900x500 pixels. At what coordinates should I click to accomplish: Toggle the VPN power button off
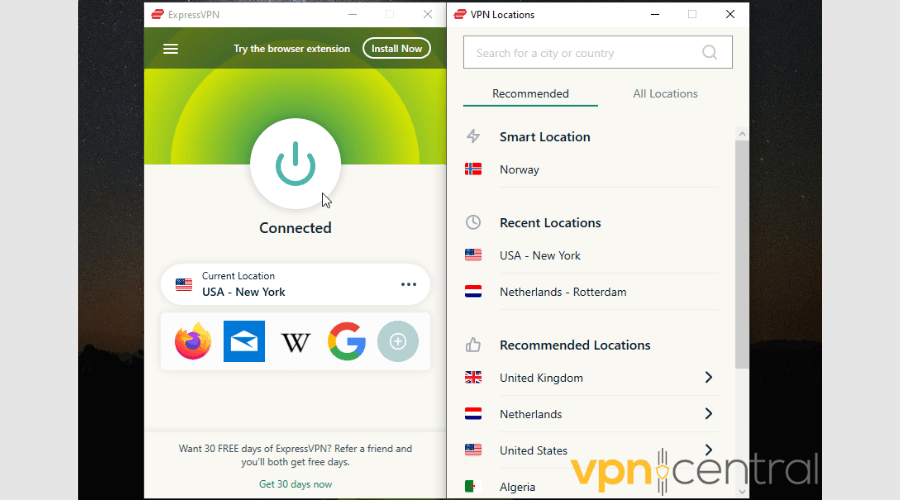(x=295, y=164)
